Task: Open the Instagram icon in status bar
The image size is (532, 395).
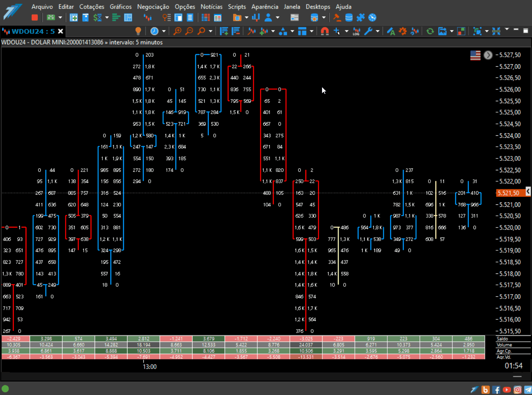Action: (x=517, y=390)
